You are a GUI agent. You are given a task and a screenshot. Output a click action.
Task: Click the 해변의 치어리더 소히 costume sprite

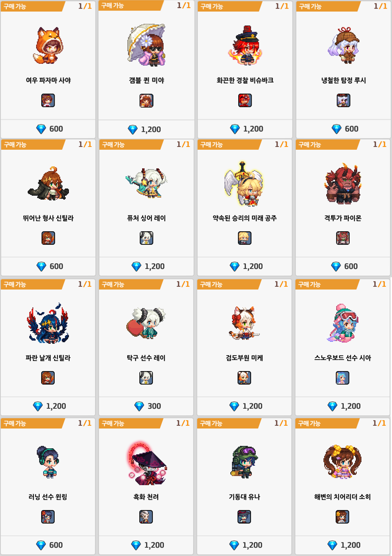[342, 461]
